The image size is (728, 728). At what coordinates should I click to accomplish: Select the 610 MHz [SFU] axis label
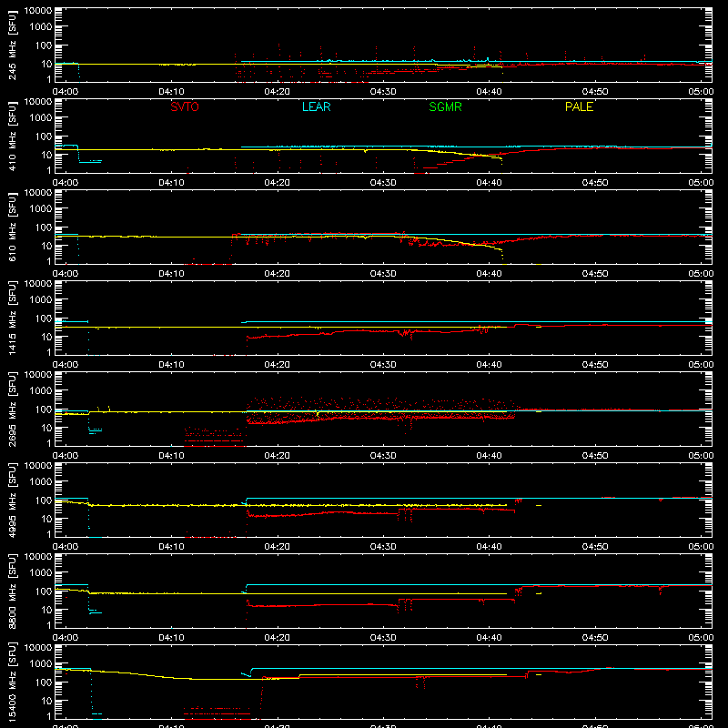13,227
